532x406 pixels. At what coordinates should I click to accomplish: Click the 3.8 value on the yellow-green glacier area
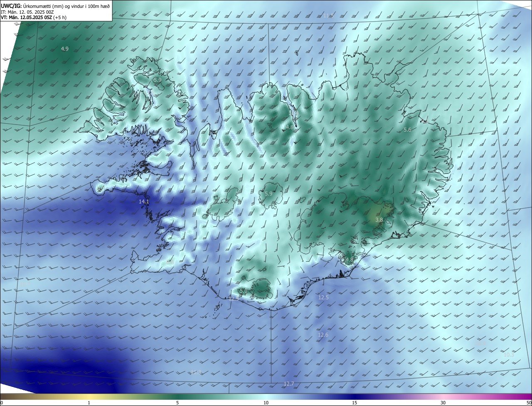tap(379, 220)
